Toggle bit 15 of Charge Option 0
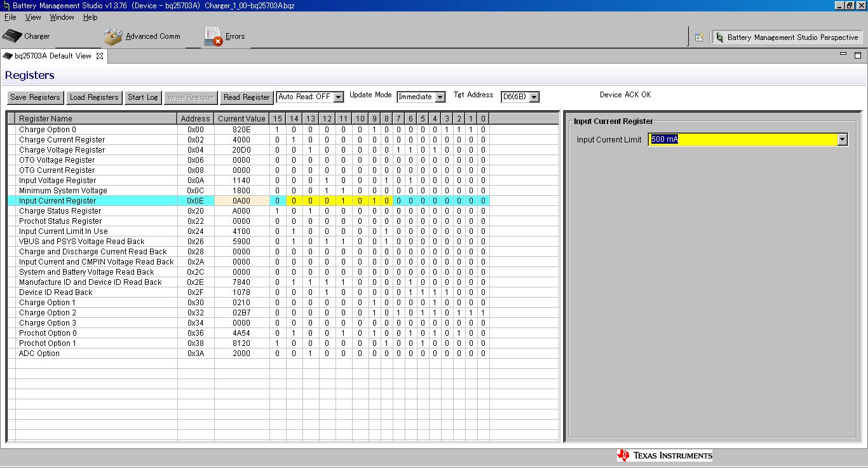Image resolution: width=868 pixels, height=468 pixels. [277, 130]
